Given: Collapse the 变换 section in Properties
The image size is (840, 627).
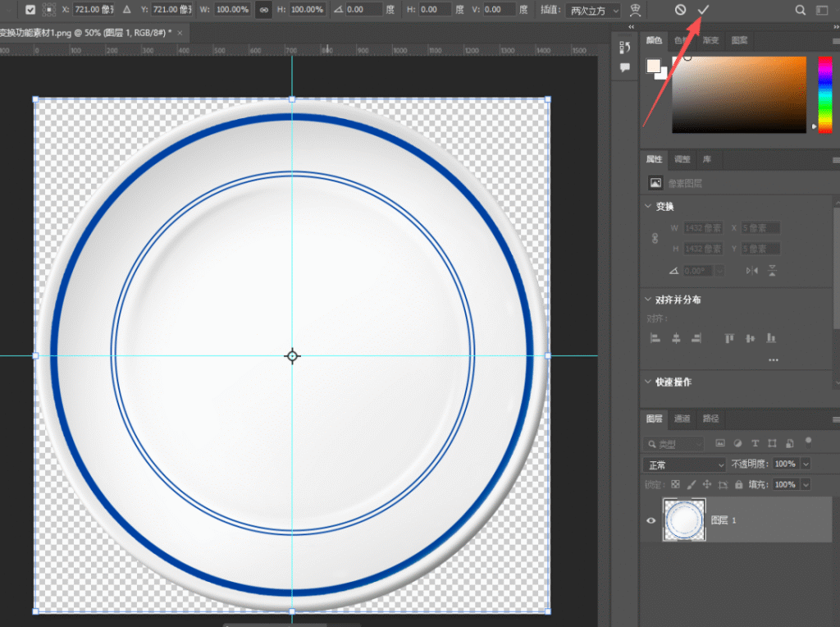Looking at the screenshot, I should 648,206.
